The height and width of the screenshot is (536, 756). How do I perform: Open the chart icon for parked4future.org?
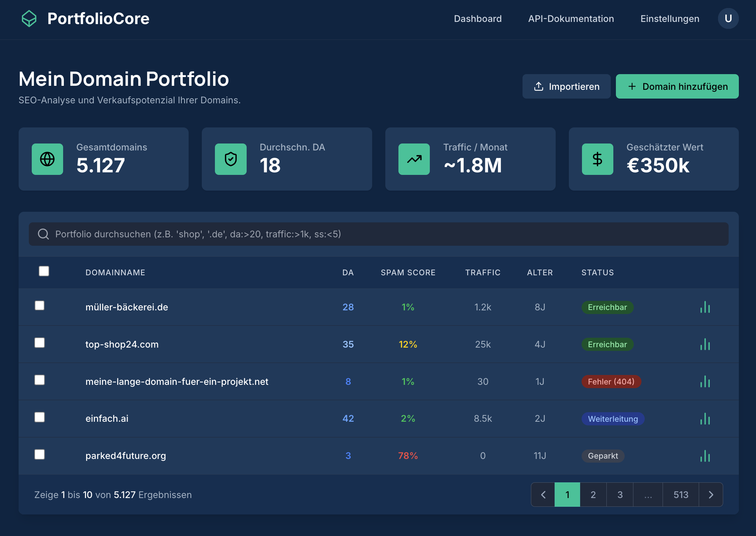[705, 456]
